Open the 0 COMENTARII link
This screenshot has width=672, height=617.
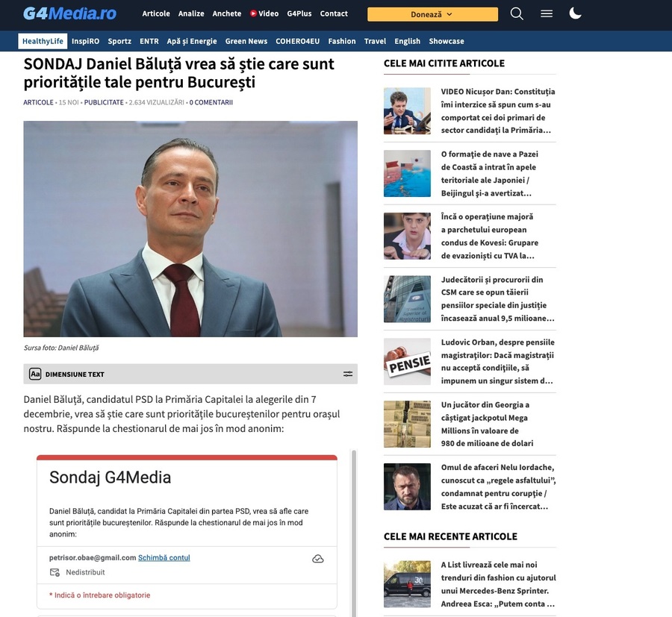(x=211, y=102)
